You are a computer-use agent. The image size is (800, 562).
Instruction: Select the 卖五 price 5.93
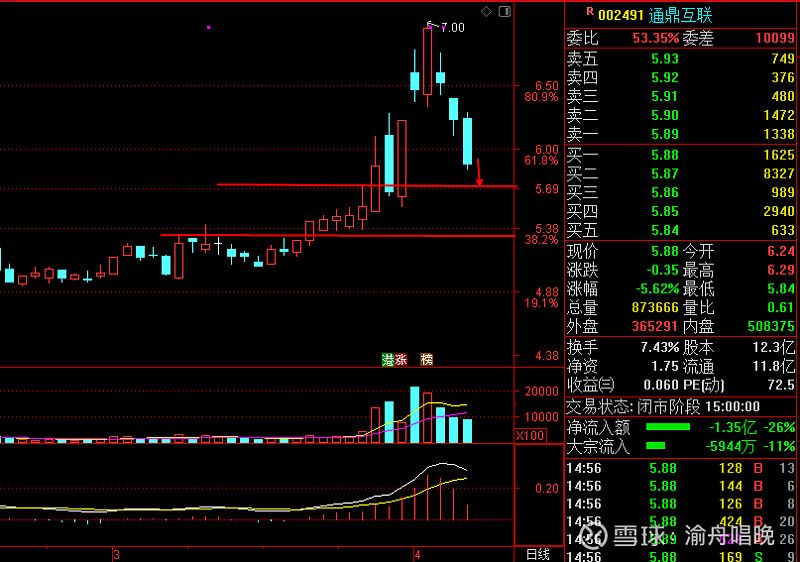coord(665,59)
